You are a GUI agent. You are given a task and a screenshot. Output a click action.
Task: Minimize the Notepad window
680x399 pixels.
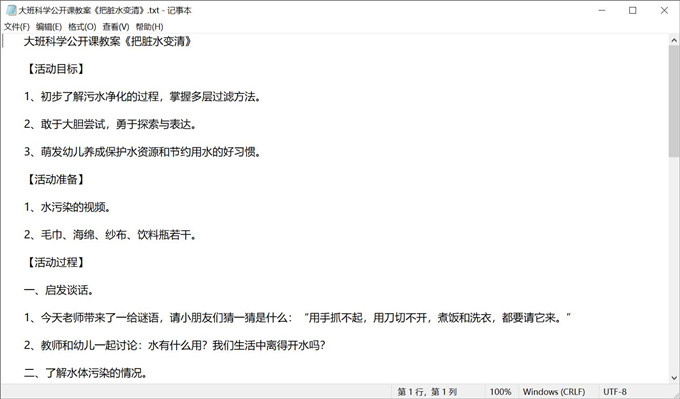click(602, 10)
